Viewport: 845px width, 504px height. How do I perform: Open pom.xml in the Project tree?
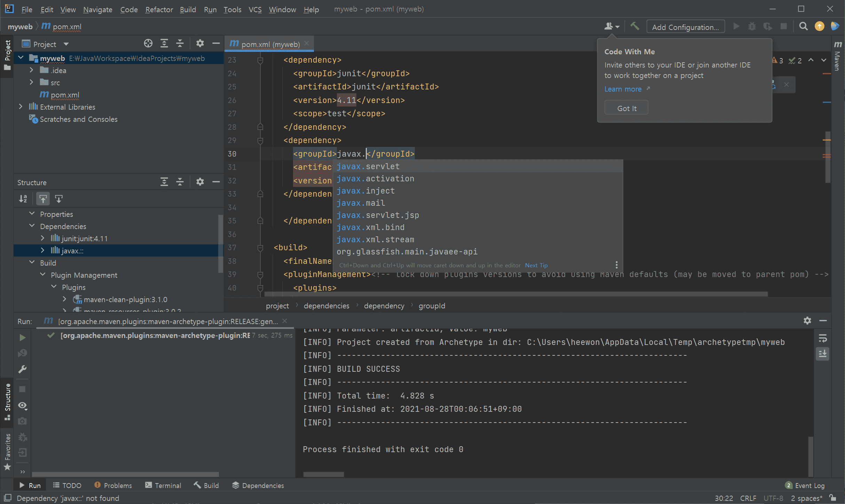(x=65, y=95)
